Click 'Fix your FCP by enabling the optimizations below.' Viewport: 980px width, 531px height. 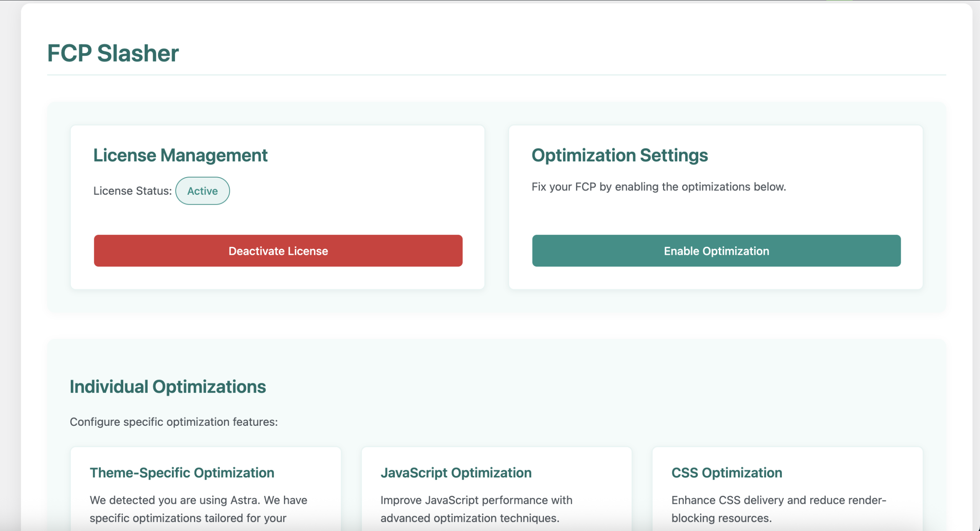658,187
